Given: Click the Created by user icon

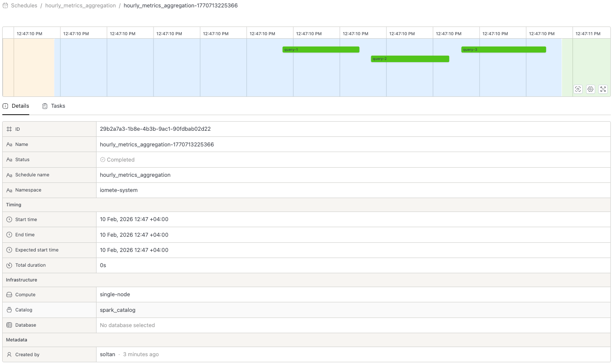Looking at the screenshot, I should point(9,354).
